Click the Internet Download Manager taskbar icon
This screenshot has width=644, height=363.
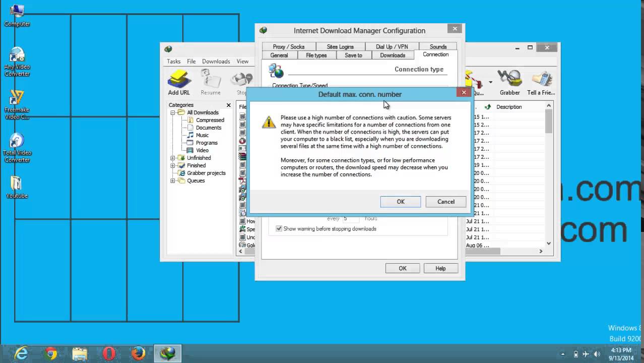coord(167,353)
